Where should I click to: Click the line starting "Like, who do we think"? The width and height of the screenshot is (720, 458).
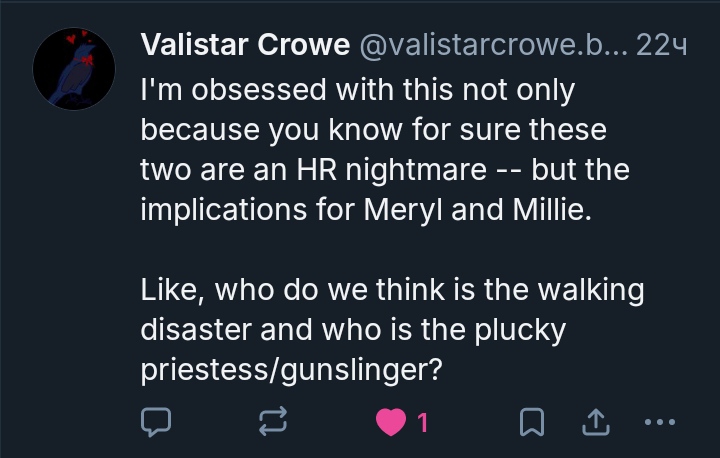click(392, 290)
